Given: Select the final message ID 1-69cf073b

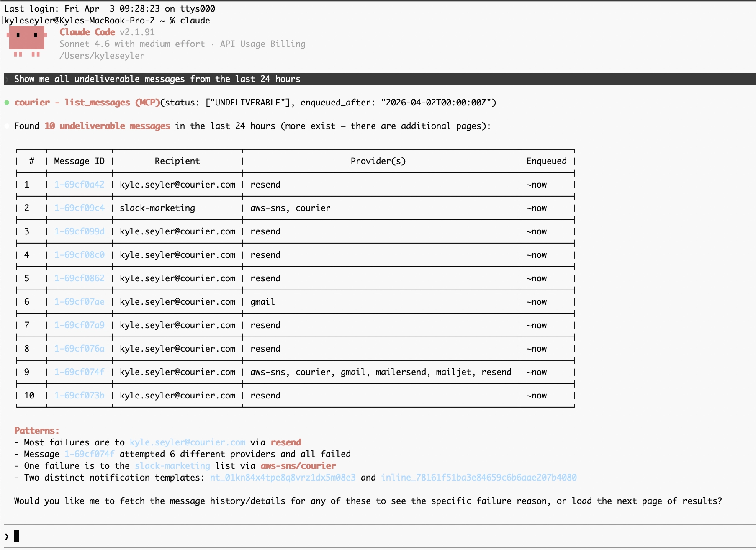Looking at the screenshot, I should (x=79, y=395).
